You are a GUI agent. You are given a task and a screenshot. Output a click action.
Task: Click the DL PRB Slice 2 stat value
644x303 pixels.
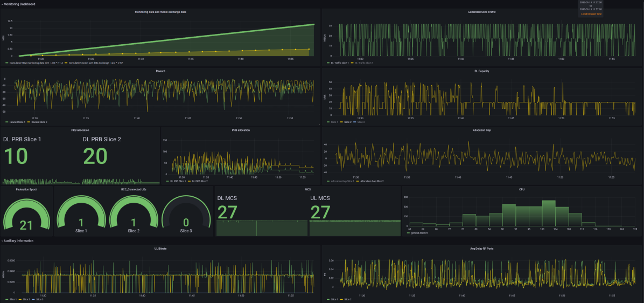[95, 156]
